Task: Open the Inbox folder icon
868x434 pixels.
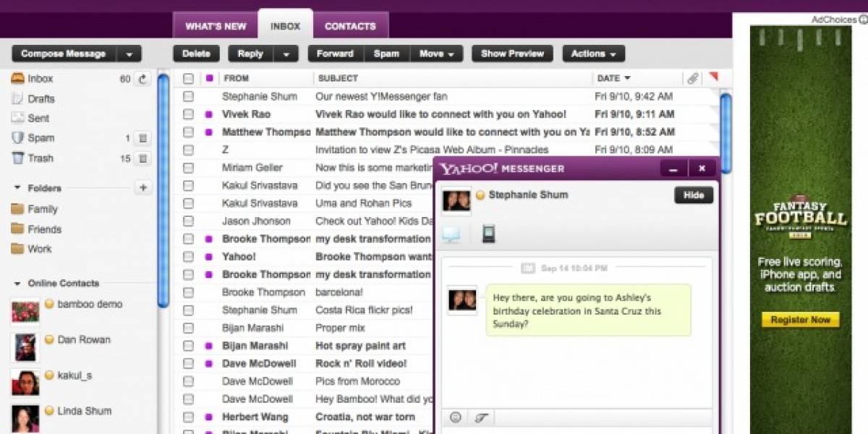Action: click(x=17, y=79)
